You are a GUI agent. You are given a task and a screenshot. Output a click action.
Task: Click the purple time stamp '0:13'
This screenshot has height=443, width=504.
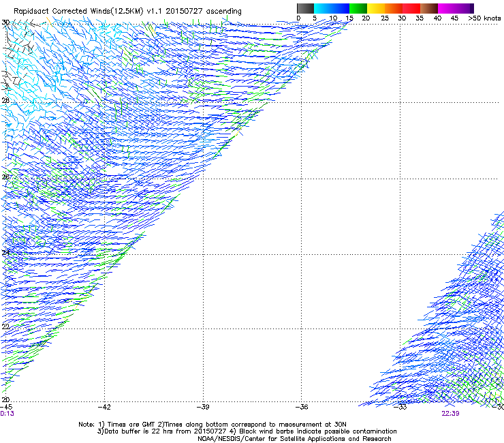7,414
